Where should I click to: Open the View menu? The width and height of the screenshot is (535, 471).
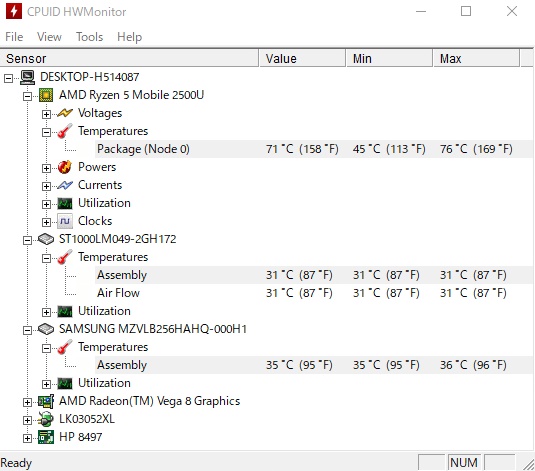pyautogui.click(x=49, y=37)
